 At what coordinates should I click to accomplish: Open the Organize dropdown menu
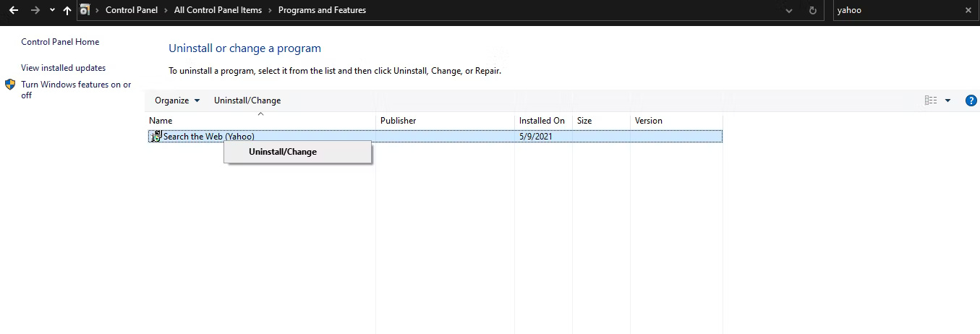[177, 100]
